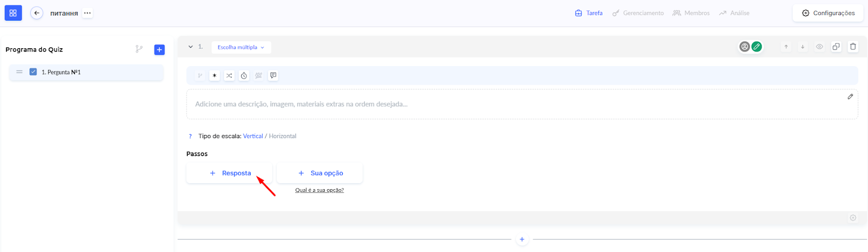Open the dashboard grid icon
The image size is (868, 252).
coord(13,13)
